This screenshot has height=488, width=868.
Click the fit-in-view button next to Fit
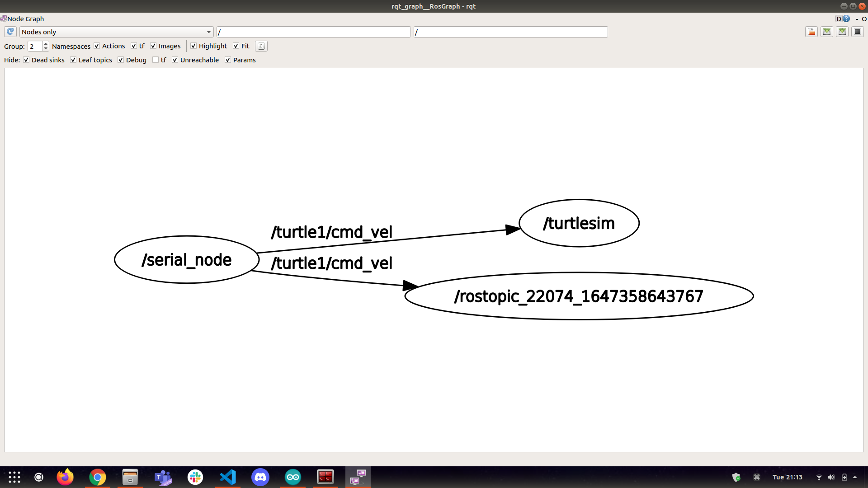tap(261, 46)
